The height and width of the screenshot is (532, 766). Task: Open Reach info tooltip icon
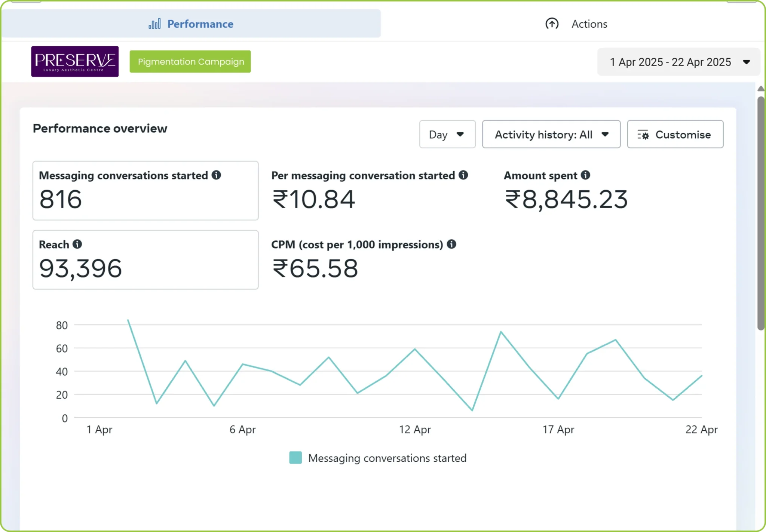(77, 244)
